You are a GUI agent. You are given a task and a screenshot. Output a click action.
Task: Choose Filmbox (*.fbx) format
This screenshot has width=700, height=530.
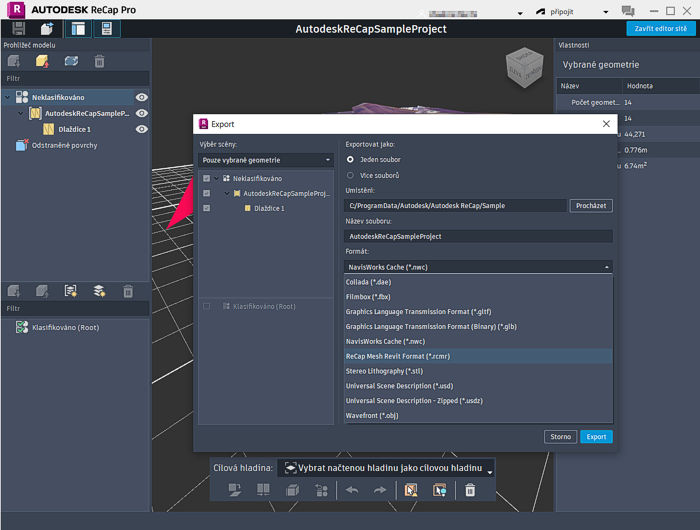pyautogui.click(x=478, y=297)
